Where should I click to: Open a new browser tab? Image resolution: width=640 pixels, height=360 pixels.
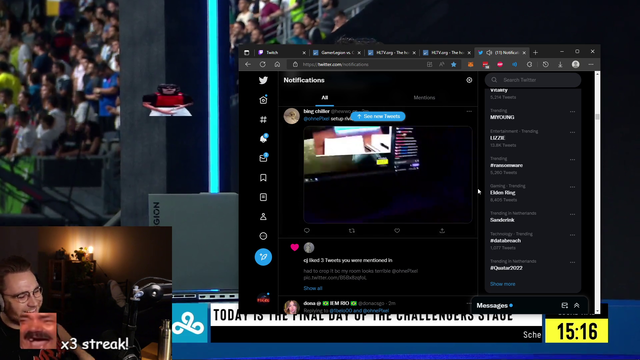(x=536, y=53)
